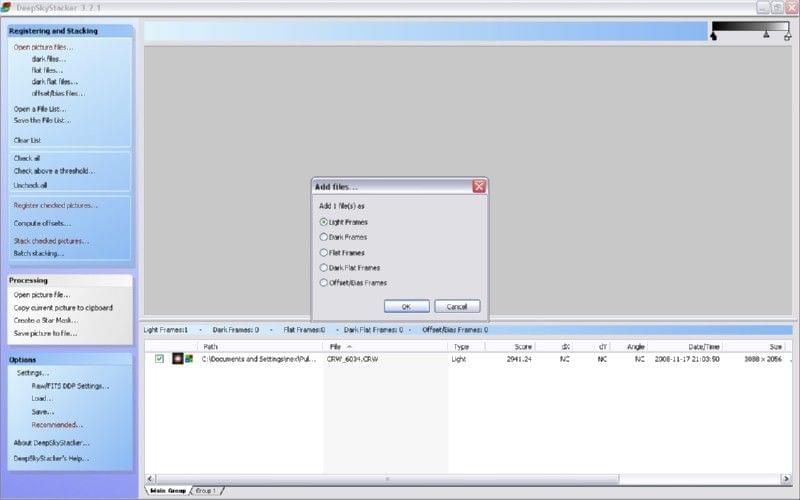
Task: Click Load settings link
Action: (x=42, y=398)
